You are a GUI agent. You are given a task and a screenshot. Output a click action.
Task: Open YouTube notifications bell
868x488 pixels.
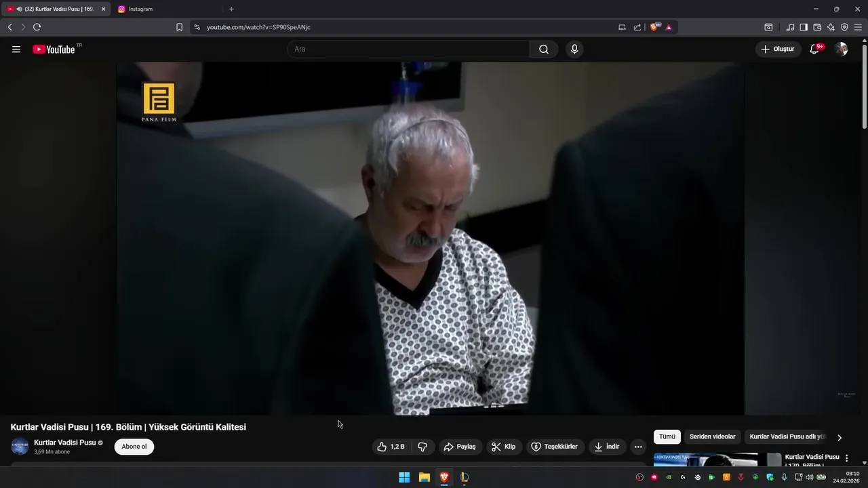pyautogui.click(x=815, y=49)
